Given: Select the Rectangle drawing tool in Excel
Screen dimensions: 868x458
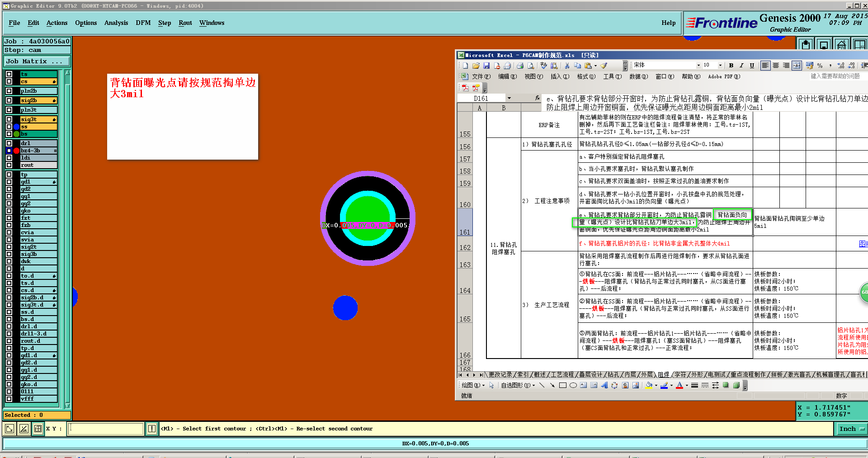Looking at the screenshot, I should pyautogui.click(x=563, y=385).
